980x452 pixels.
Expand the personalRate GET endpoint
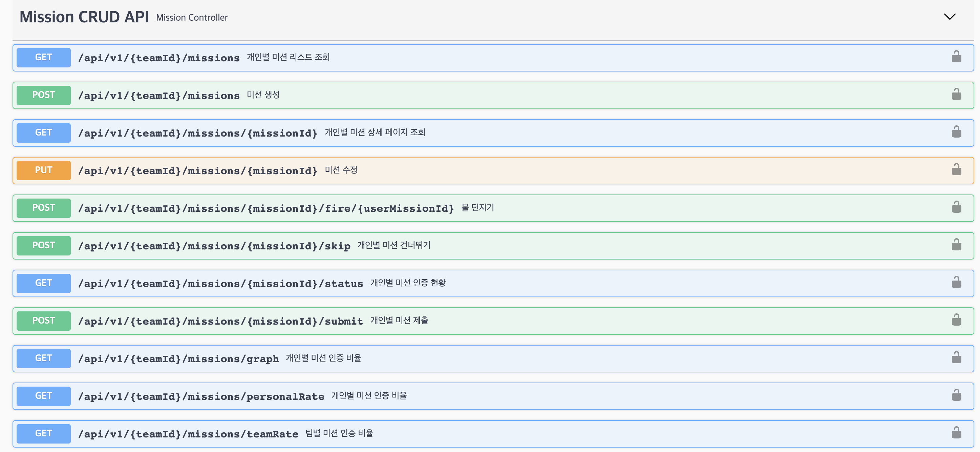pyautogui.click(x=201, y=396)
